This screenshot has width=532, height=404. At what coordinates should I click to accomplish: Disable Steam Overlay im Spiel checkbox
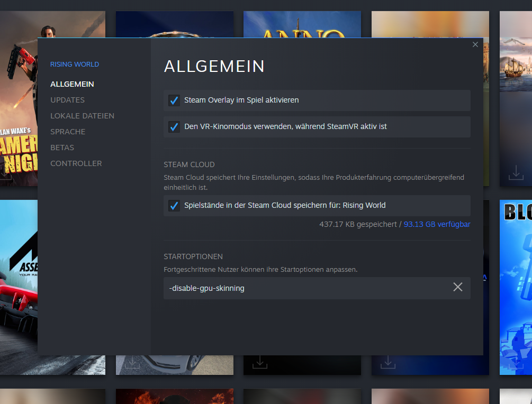[174, 100]
